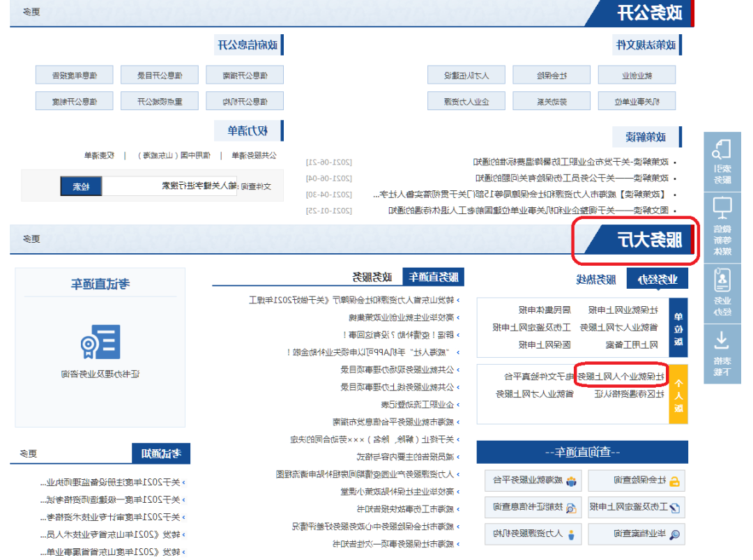Click 企业人力资源 button
The image size is (753, 560).
(x=466, y=101)
